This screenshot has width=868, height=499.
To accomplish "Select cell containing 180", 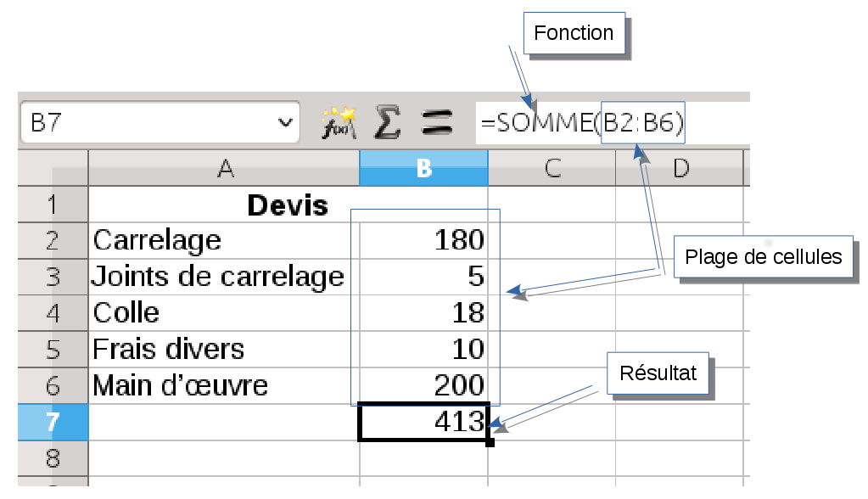I will click(x=424, y=240).
